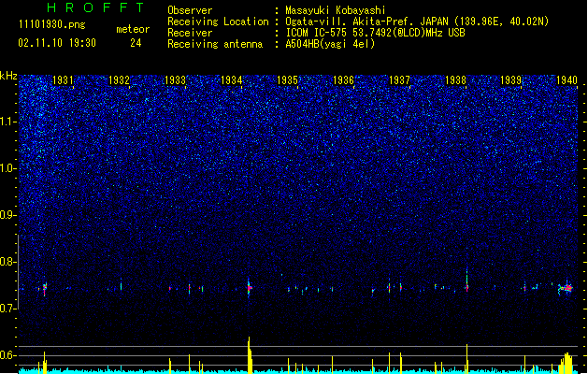Screen dimensions: 588x374
Task: Select the filename 11101930.png
Action: click(52, 24)
